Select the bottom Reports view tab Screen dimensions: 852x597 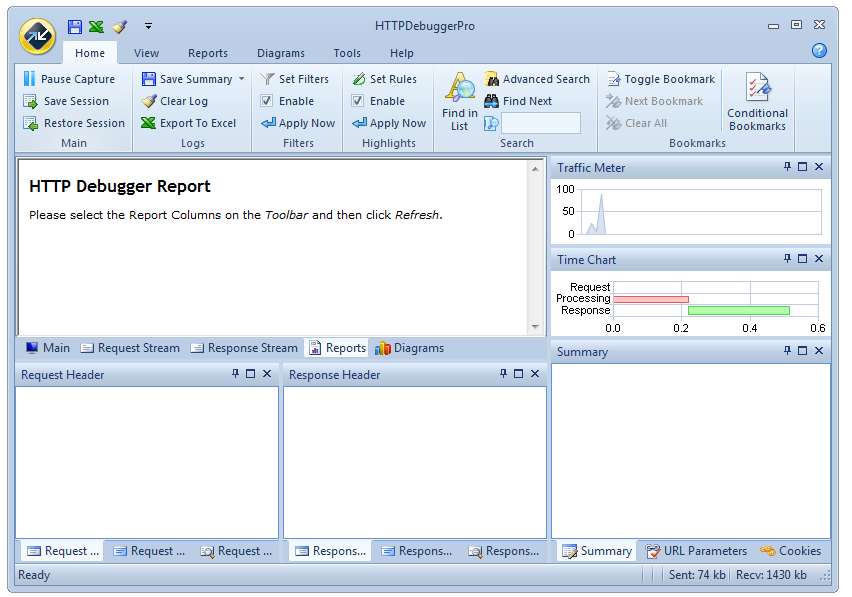click(x=337, y=348)
